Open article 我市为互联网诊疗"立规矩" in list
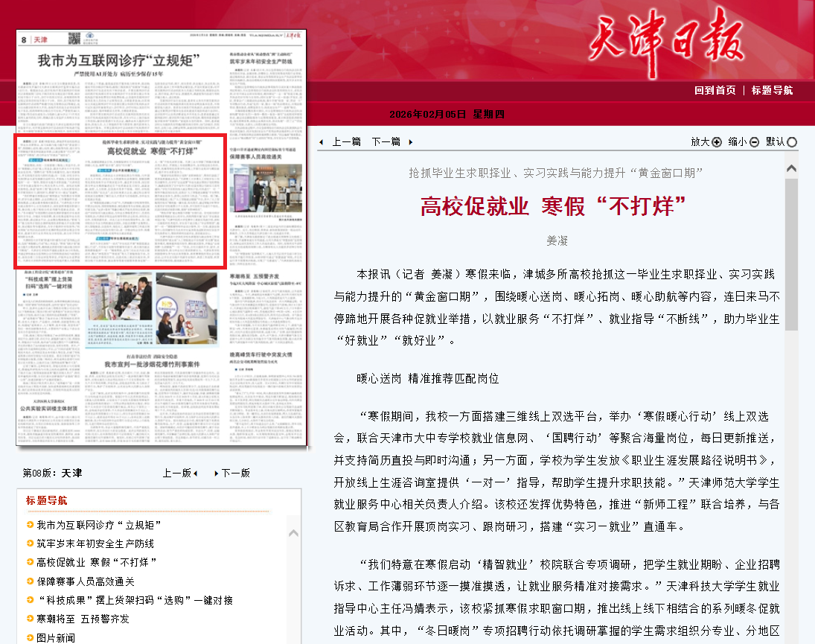 click(x=99, y=526)
